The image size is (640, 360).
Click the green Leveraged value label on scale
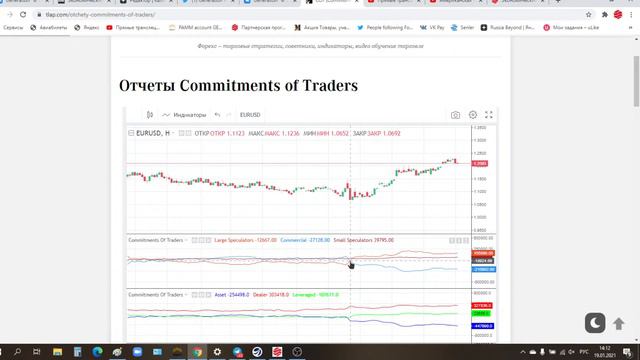pos(481,313)
